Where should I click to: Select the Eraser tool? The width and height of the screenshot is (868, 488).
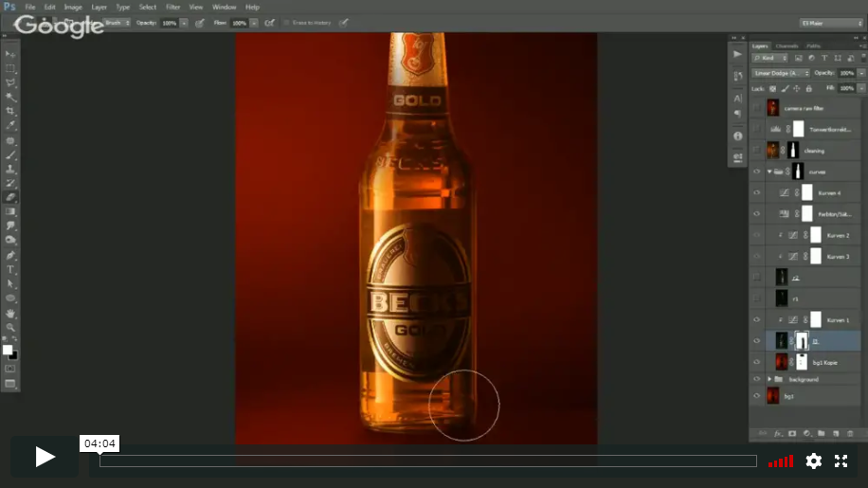(10, 197)
